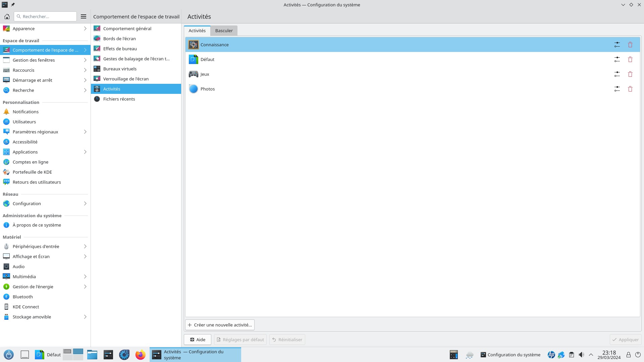This screenshot has width=644, height=362.
Task: Switch to the Basculer tab
Action: click(x=224, y=31)
